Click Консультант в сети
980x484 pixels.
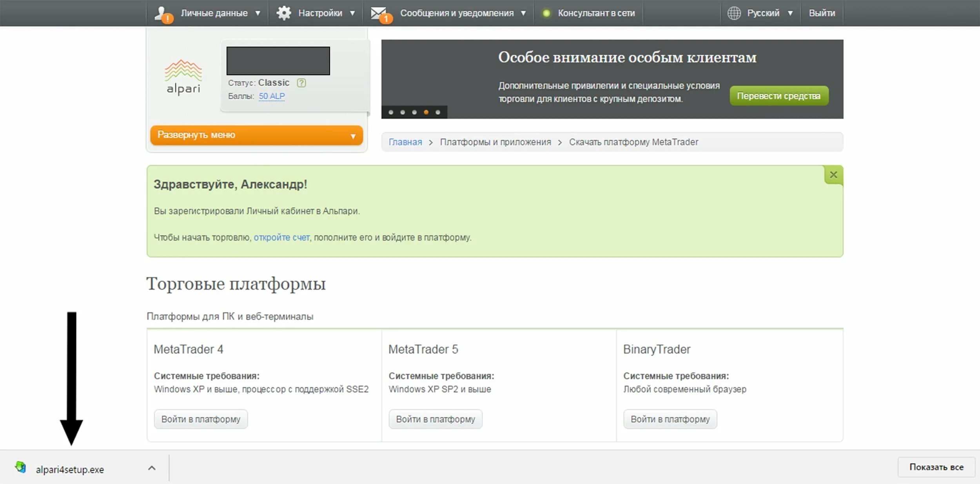tap(596, 13)
